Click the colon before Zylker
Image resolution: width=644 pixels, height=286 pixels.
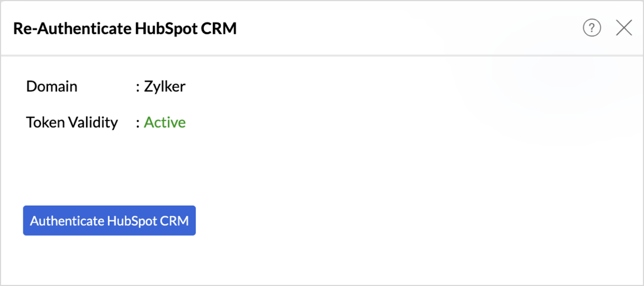[138, 87]
